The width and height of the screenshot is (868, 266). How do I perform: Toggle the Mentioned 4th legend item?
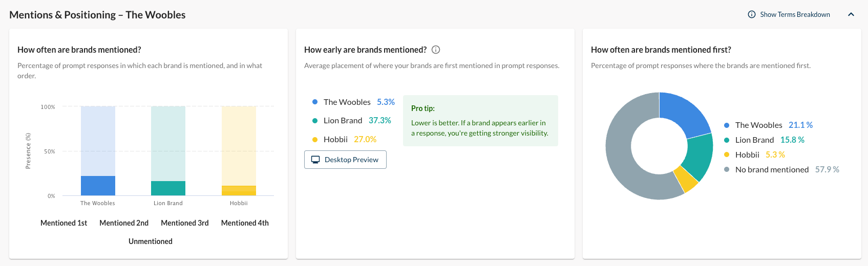(245, 223)
